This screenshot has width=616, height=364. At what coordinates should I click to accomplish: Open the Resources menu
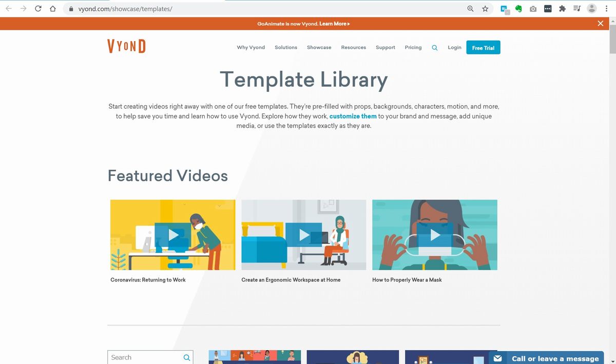pyautogui.click(x=354, y=47)
